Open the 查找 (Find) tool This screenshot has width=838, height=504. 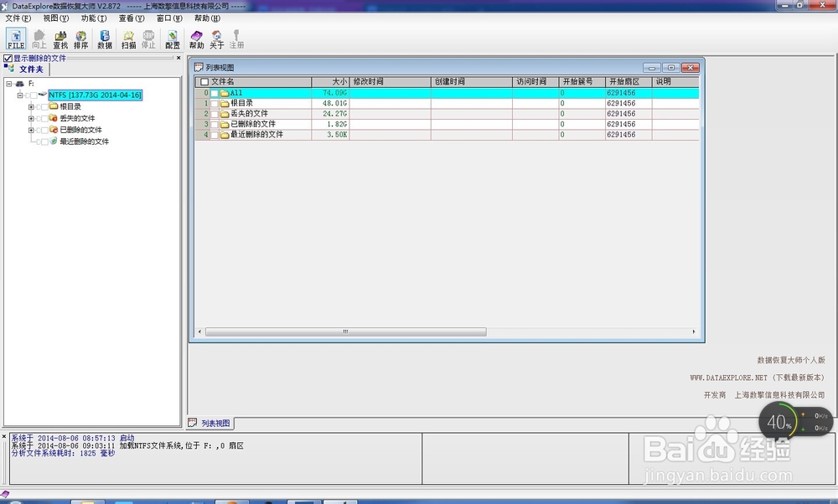coord(60,39)
